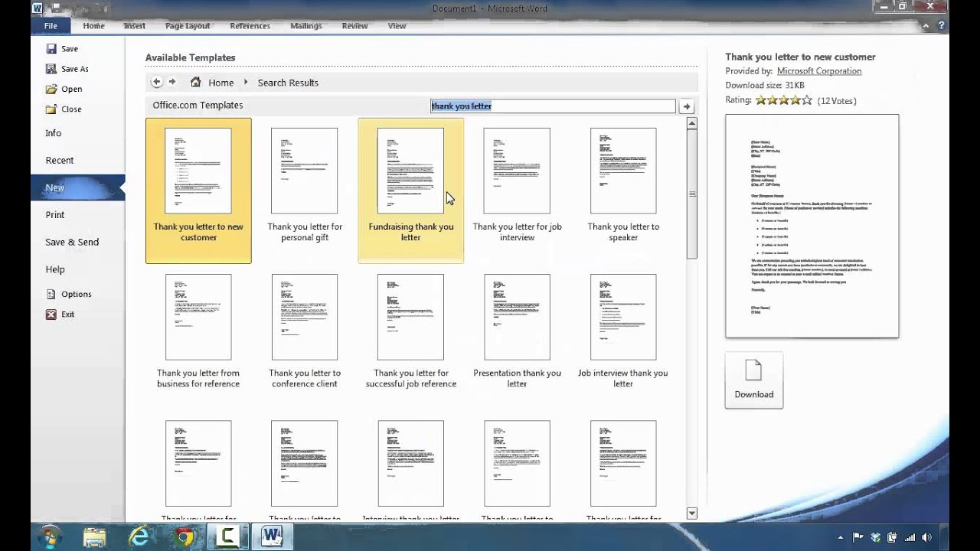The width and height of the screenshot is (980, 551).
Task: Show hidden system tray icons
Action: coord(841,537)
